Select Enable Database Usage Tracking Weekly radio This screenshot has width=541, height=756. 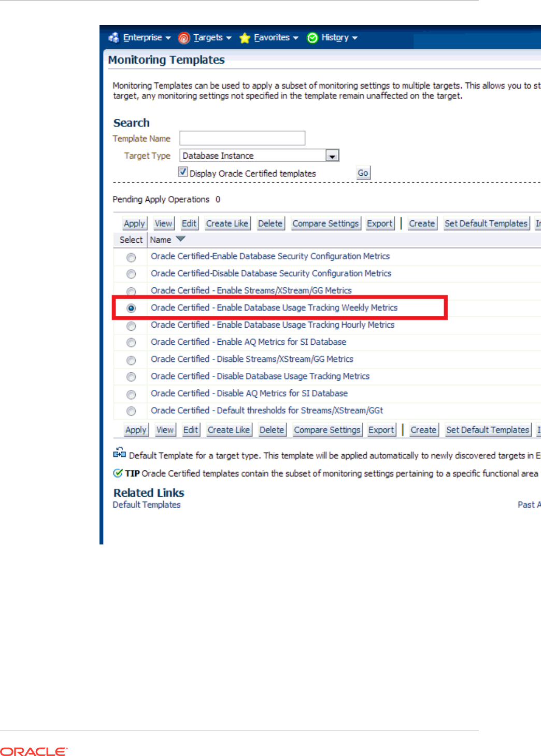tap(131, 308)
